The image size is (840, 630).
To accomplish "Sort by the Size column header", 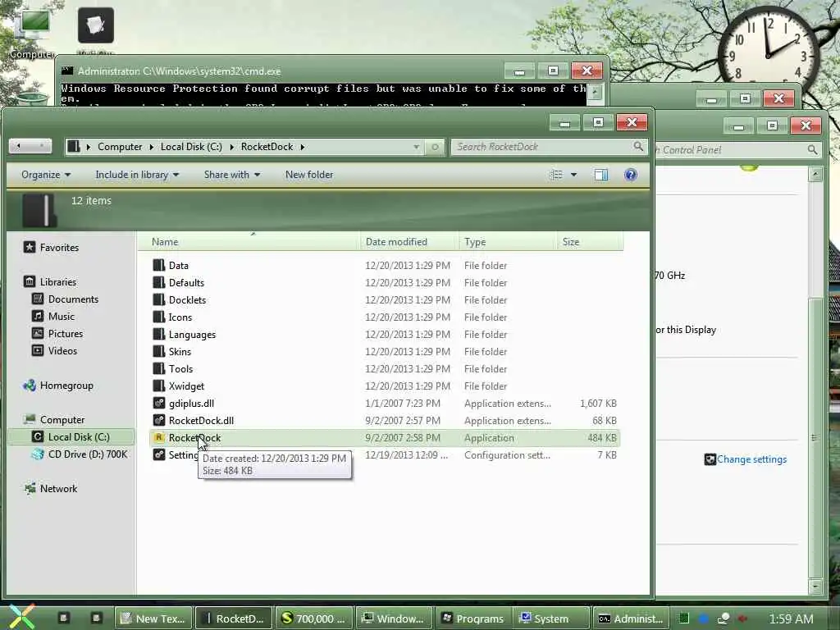I will pyautogui.click(x=589, y=242).
